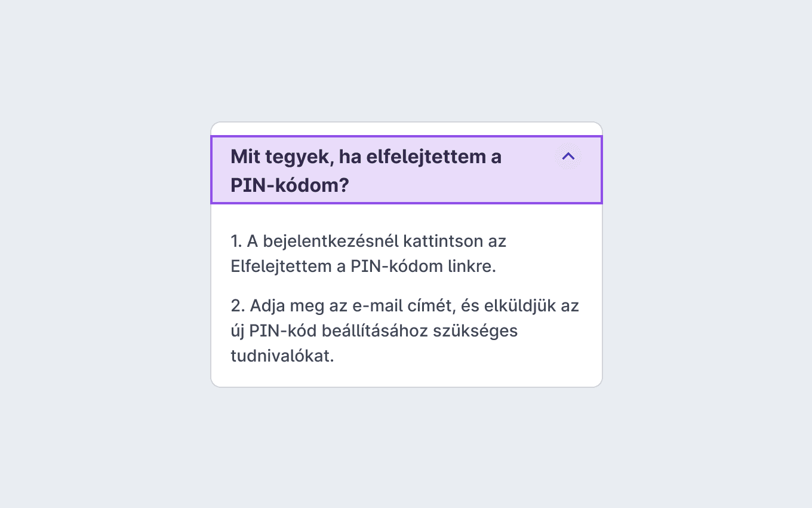Click the word "tudnivalókat." in the answer
Screen dimensions: 812x508
[x=282, y=356]
